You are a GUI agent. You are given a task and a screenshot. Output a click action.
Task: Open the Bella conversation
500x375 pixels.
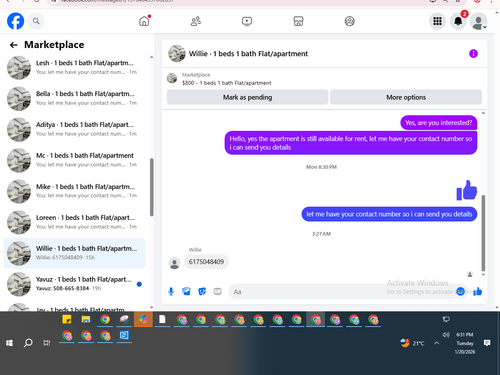click(x=75, y=98)
